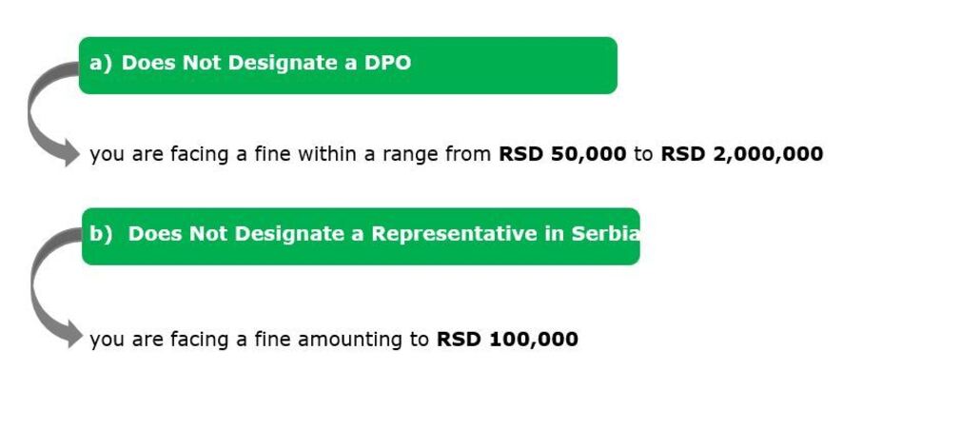
Task: Select the green 'Does Not Designate a DPO' banner
Action: [348, 66]
